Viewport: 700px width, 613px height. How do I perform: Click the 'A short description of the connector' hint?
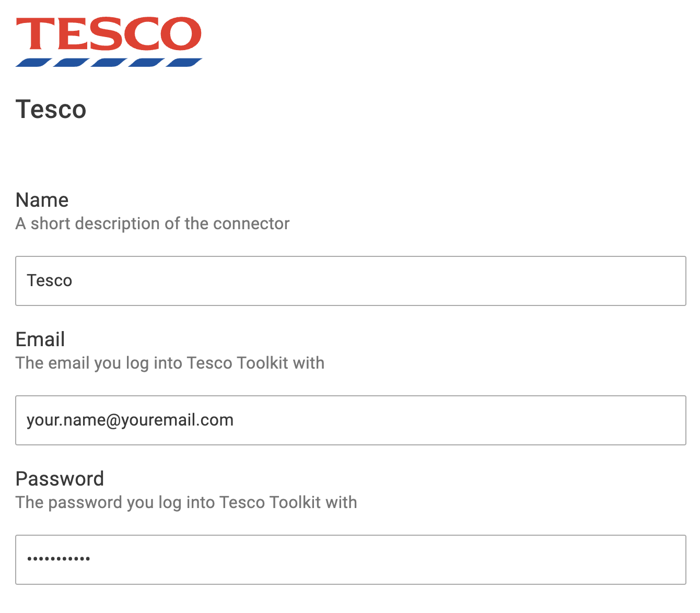point(153,223)
